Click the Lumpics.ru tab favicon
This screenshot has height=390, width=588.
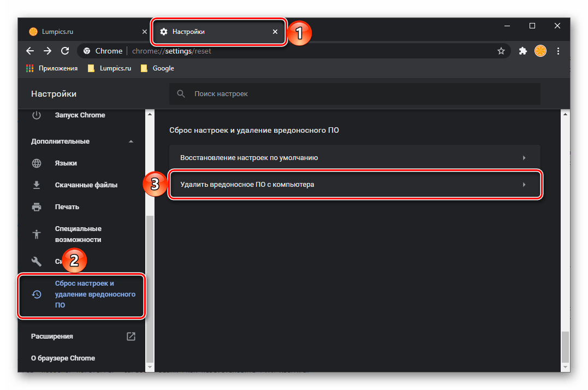[x=33, y=32]
